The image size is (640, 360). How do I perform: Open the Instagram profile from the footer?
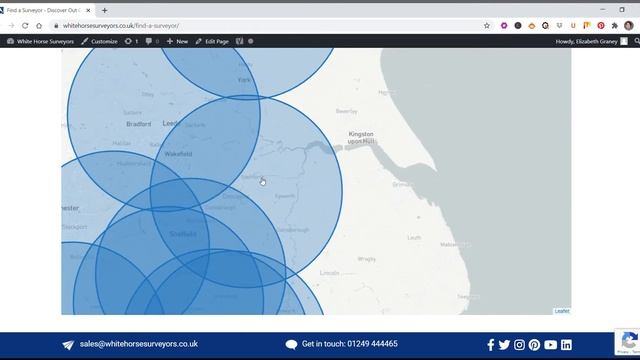519,345
